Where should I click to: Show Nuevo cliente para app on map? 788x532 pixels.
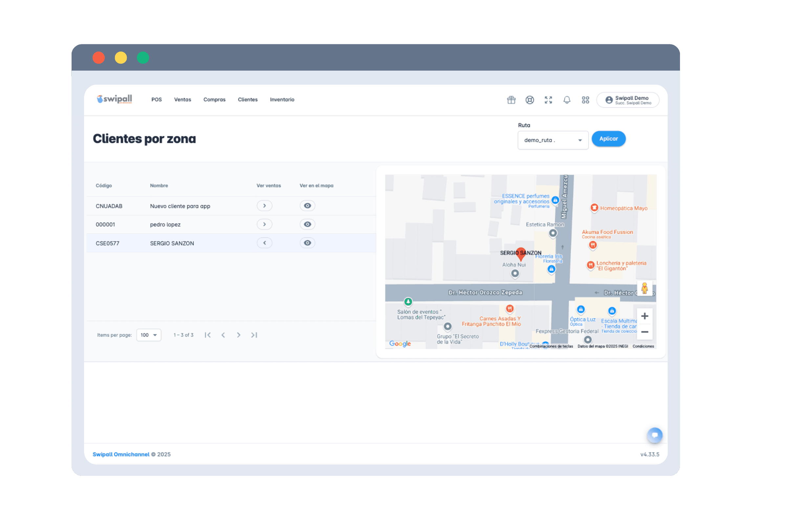click(x=307, y=206)
